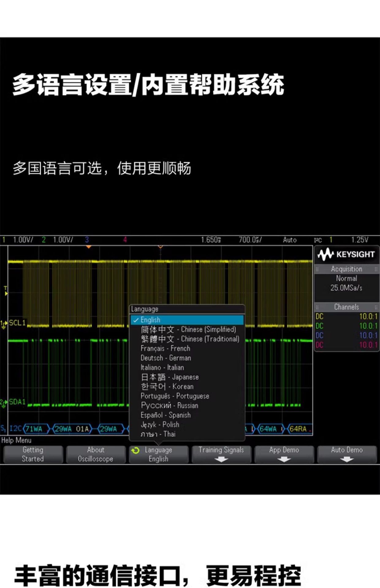This screenshot has height=588, width=380.
Task: Click the Help Menu title
Action: click(16, 440)
